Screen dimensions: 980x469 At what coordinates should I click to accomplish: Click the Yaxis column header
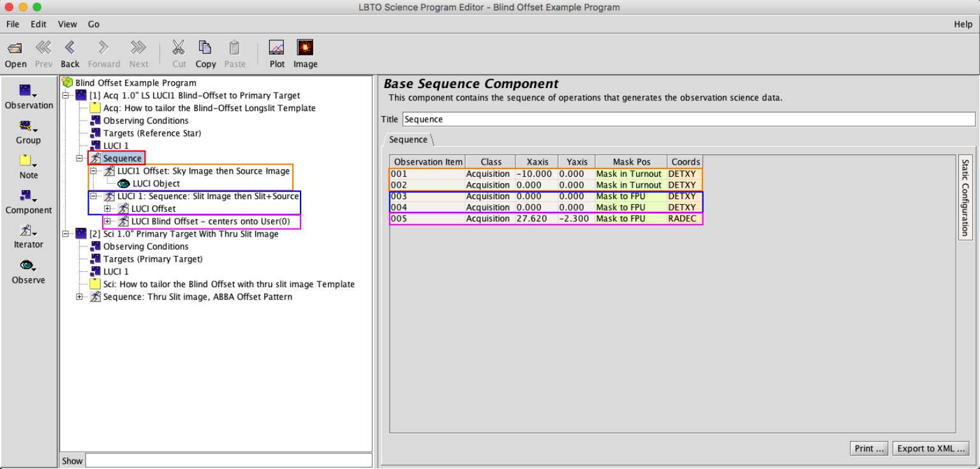pos(577,162)
